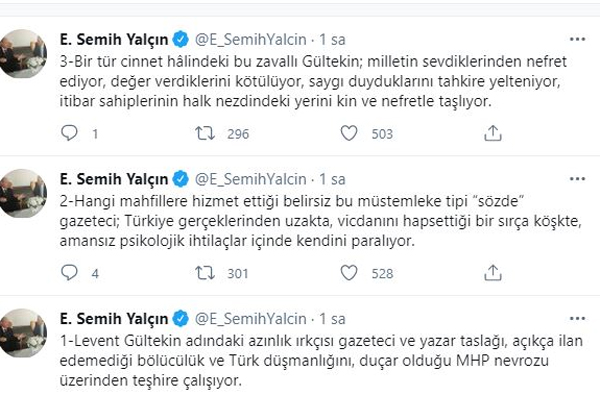This screenshot has height=395, width=600.
Task: Reply to the tweet starting '3-Bir tür cinnet'
Action: pyautogui.click(x=69, y=133)
